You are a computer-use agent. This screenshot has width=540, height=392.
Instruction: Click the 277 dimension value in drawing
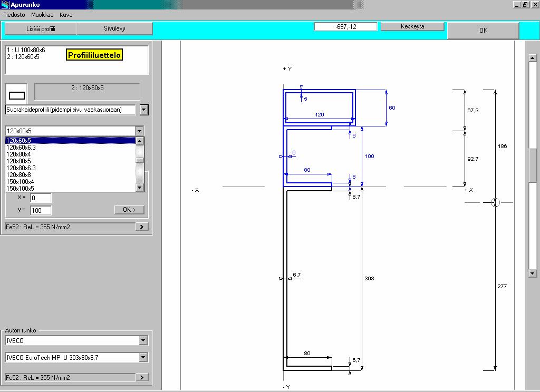click(502, 286)
